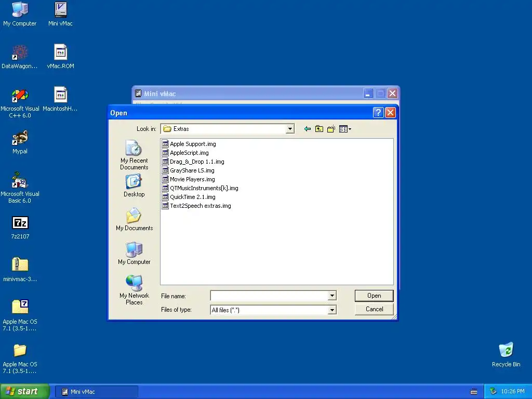Click the Open button
Screen dimensions: 532x399
tap(374, 296)
